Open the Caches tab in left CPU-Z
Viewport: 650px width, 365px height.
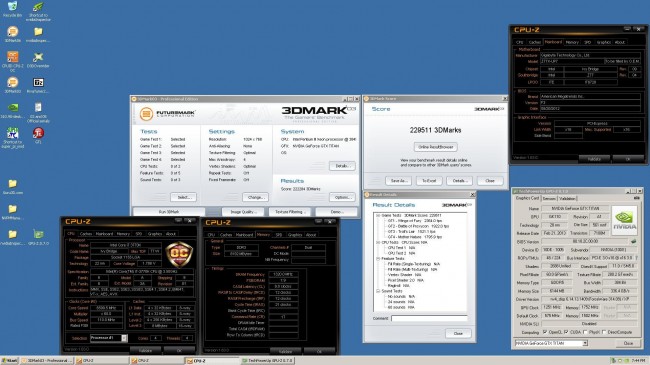(86, 234)
